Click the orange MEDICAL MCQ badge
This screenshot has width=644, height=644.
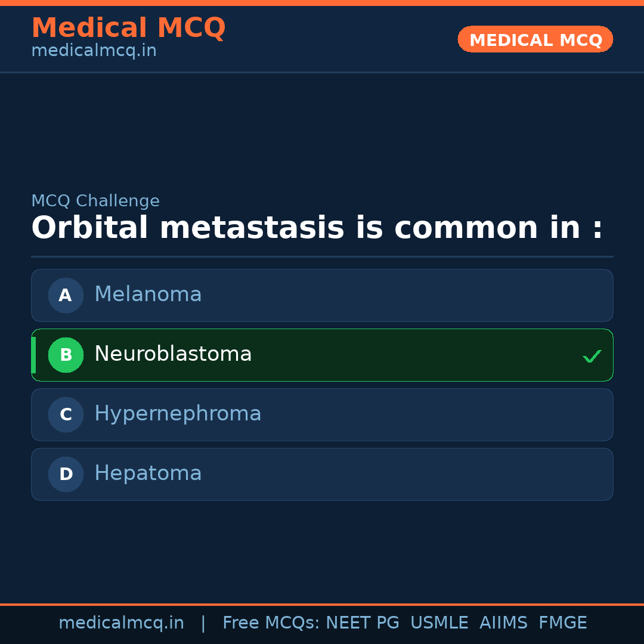point(535,39)
